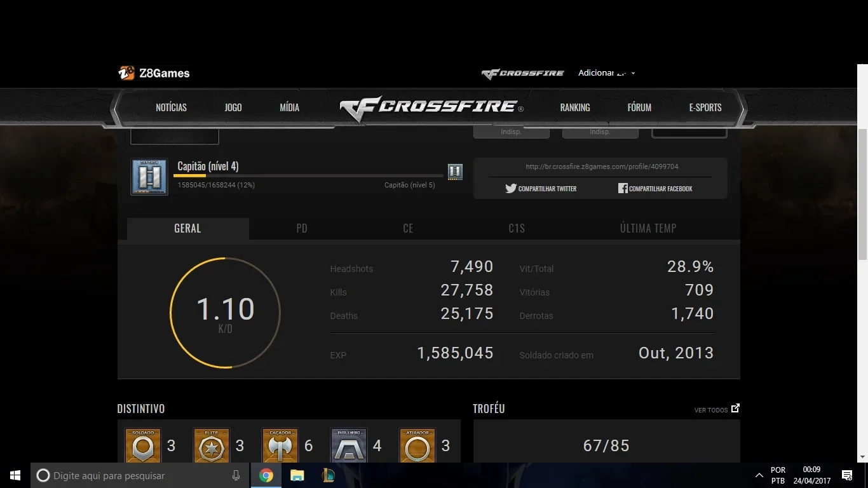Open the NOTÍCIAS menu item
The image size is (868, 488).
click(172, 107)
